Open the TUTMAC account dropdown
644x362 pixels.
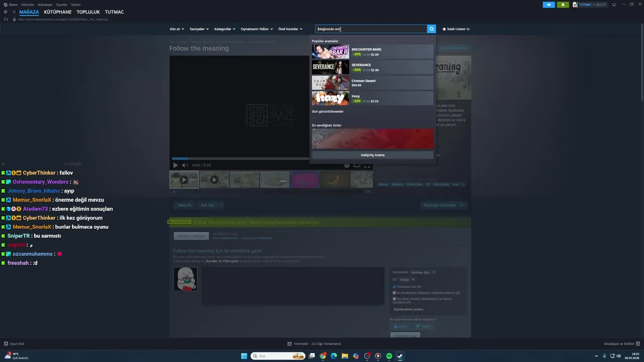point(590,5)
